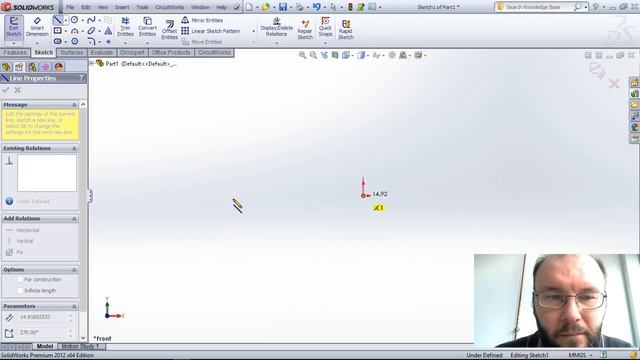The height and width of the screenshot is (360, 640).
Task: Add a Vertical relation
Action: click(20, 241)
